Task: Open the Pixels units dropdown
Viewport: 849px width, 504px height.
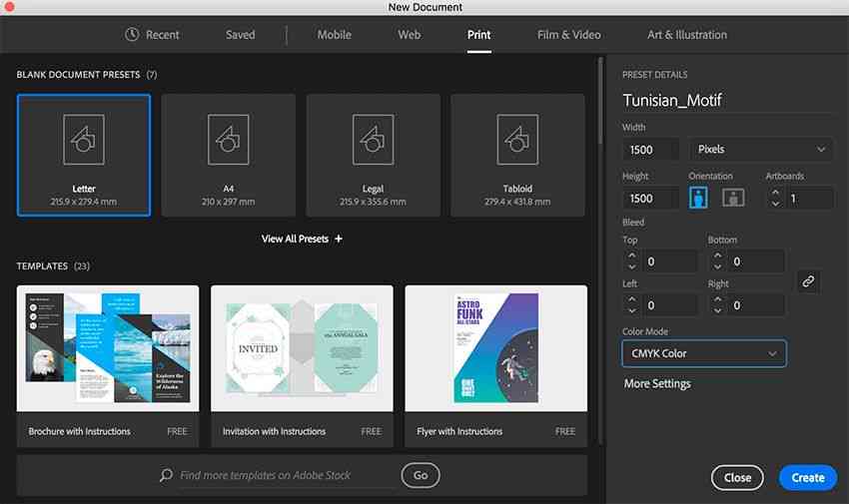Action: pos(761,150)
